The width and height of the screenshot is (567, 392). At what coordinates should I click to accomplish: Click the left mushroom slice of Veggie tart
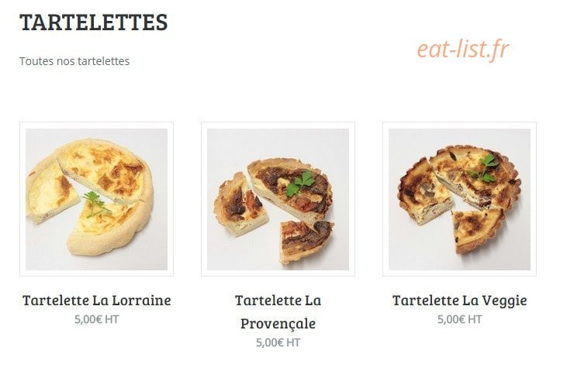(425, 192)
